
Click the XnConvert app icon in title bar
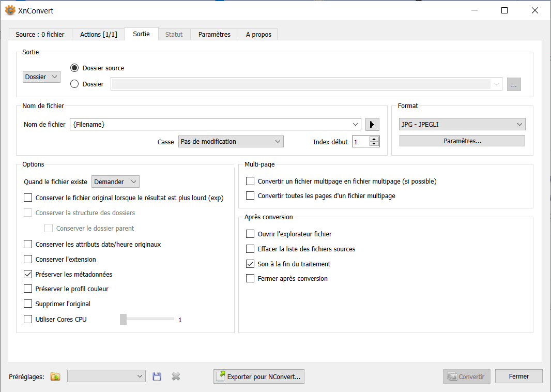(x=10, y=10)
